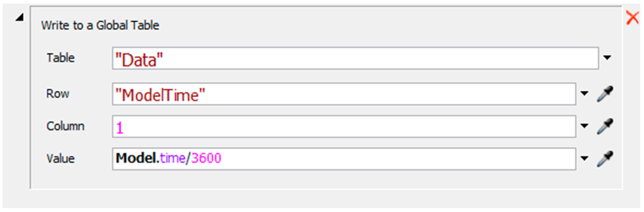The width and height of the screenshot is (644, 212).
Task: Click into the Table field showing "Data"
Action: [x=356, y=58]
